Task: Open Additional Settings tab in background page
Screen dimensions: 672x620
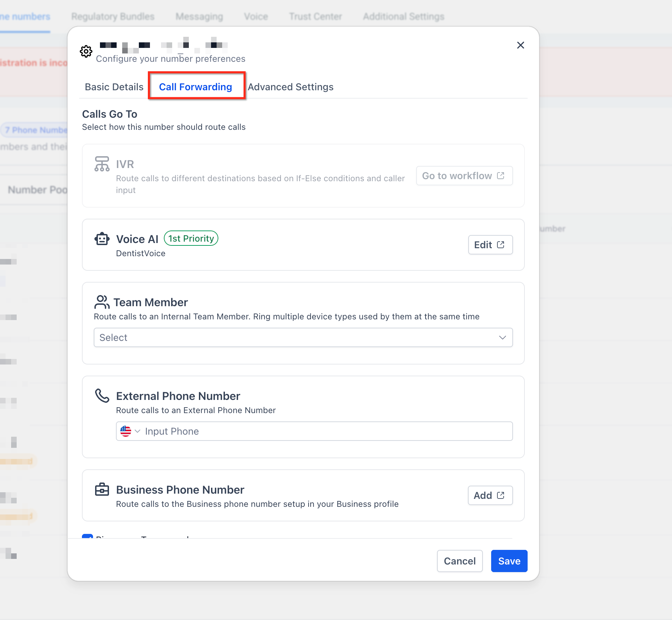Action: 404,16
